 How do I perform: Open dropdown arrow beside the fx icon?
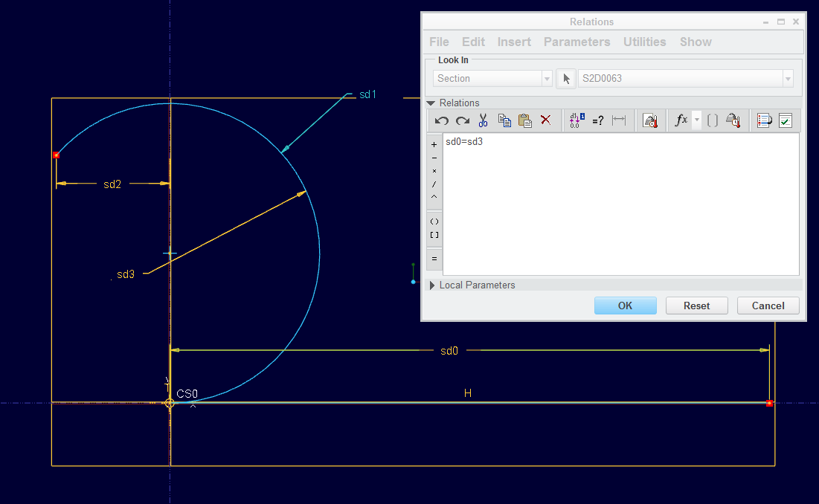(697, 120)
